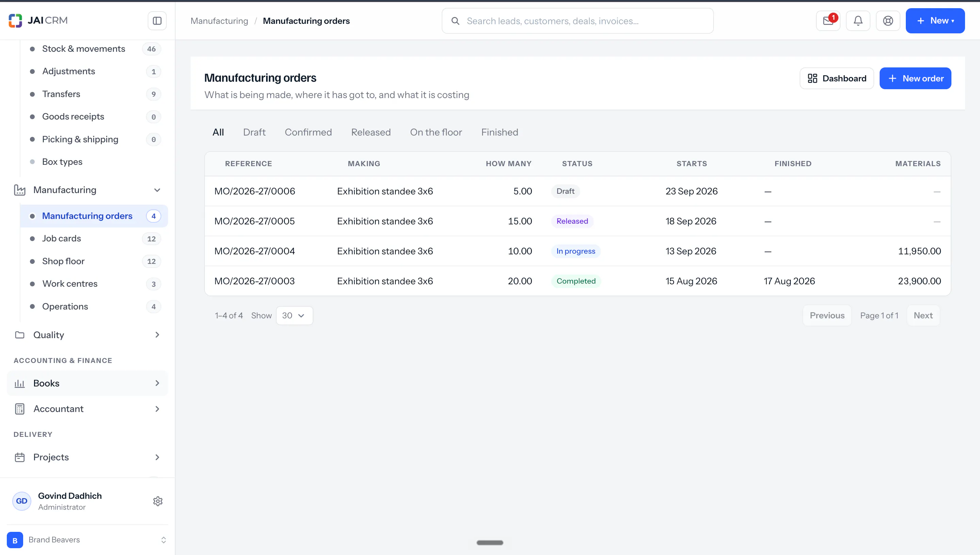
Task: Switch to the Finished tab
Action: click(499, 132)
